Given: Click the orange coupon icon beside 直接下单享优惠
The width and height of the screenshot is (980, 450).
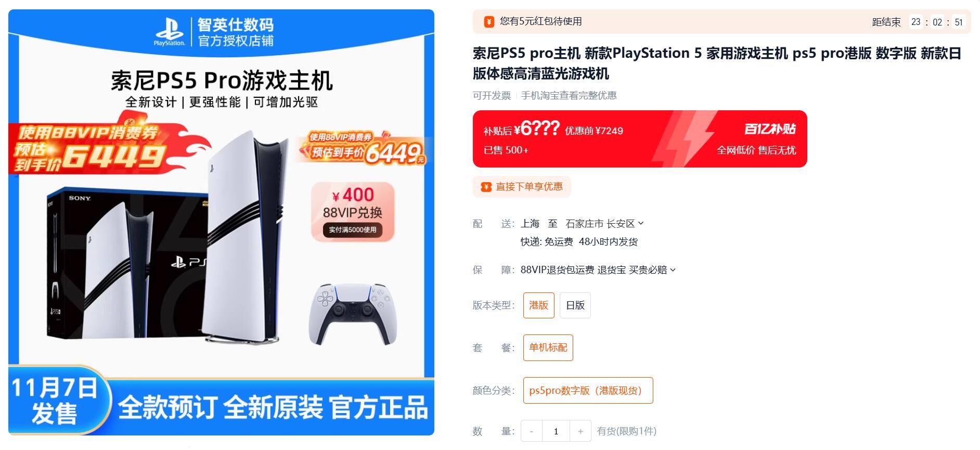Looking at the screenshot, I should point(486,187).
